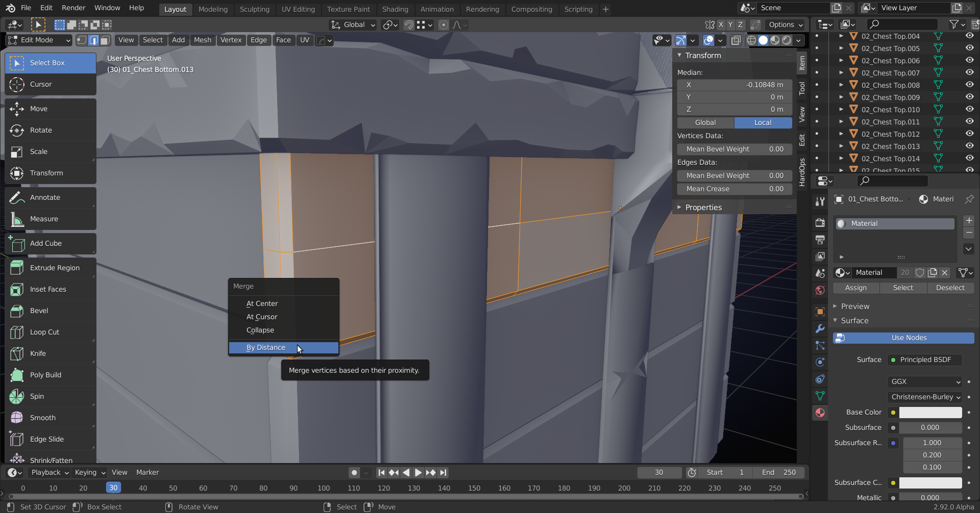This screenshot has width=980, height=513.
Task: Activate the Knife tool
Action: pyautogui.click(x=50, y=353)
